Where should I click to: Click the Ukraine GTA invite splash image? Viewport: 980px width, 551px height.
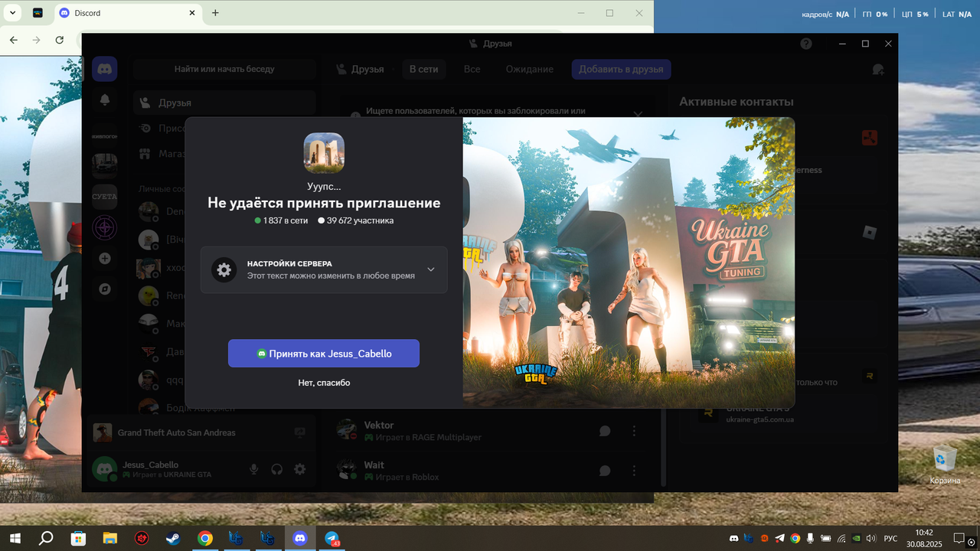pos(629,262)
